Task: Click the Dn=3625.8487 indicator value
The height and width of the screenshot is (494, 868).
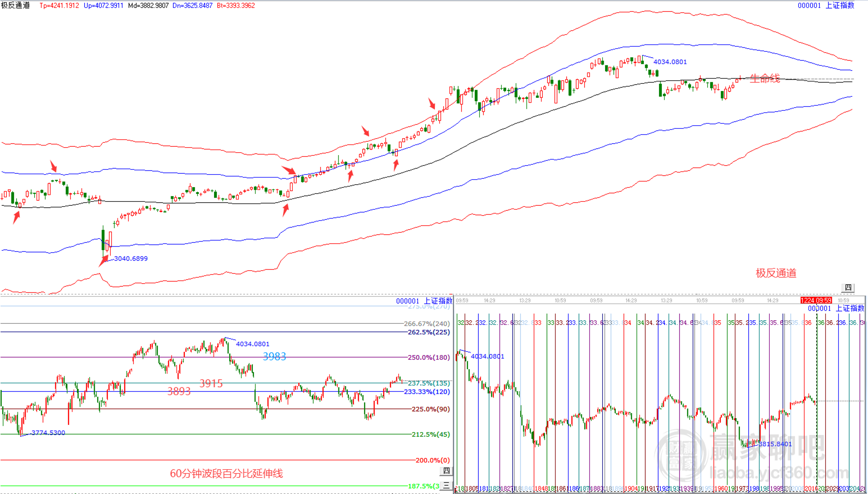Action: point(193,5)
